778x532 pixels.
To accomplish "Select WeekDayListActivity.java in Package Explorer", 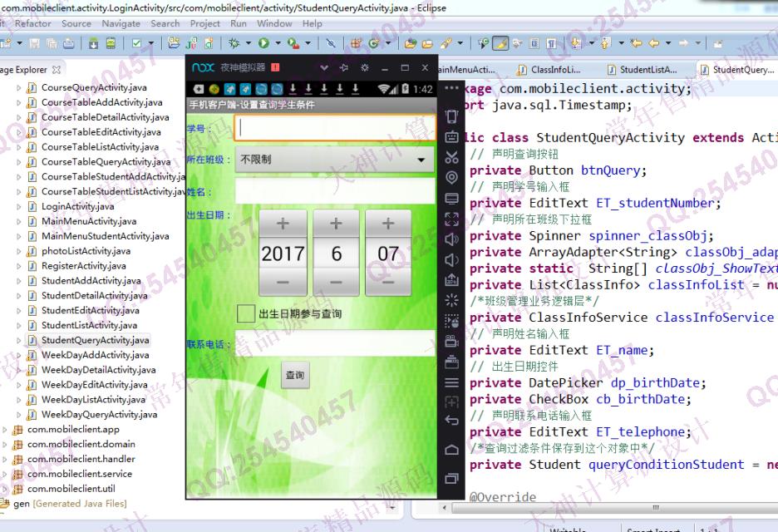I will point(93,400).
